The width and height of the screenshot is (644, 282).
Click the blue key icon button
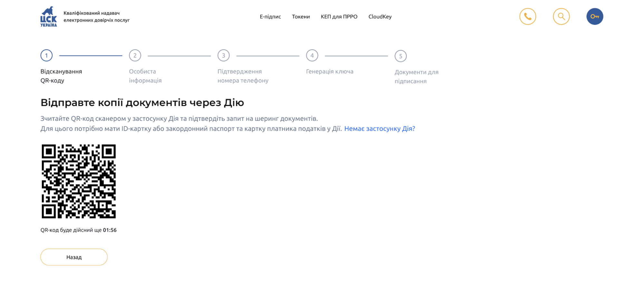[595, 16]
